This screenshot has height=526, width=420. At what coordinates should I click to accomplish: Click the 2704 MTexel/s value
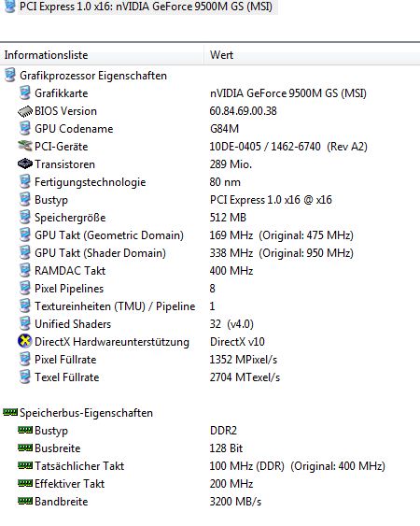(245, 377)
